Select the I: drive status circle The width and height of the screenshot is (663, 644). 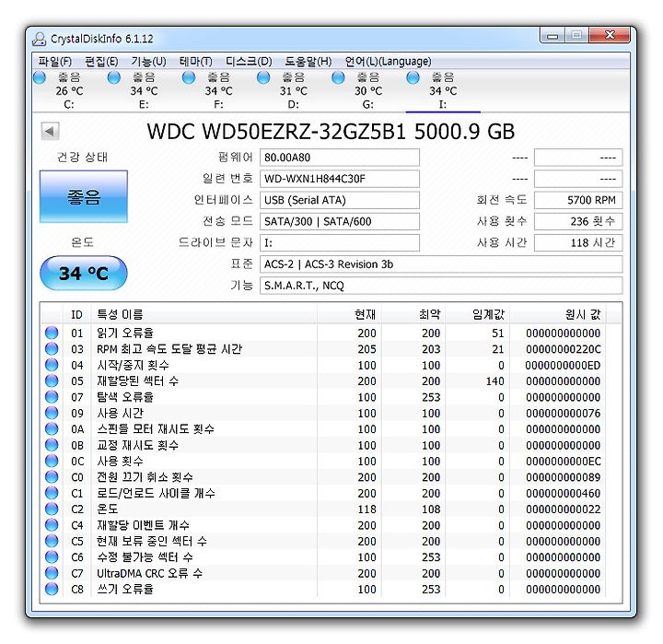pyautogui.click(x=413, y=78)
